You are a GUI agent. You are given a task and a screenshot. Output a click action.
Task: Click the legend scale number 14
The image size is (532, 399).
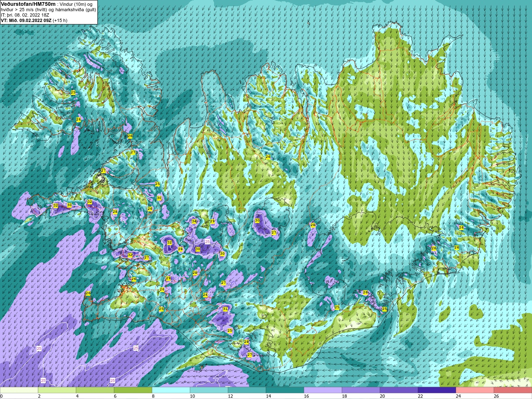268,396
